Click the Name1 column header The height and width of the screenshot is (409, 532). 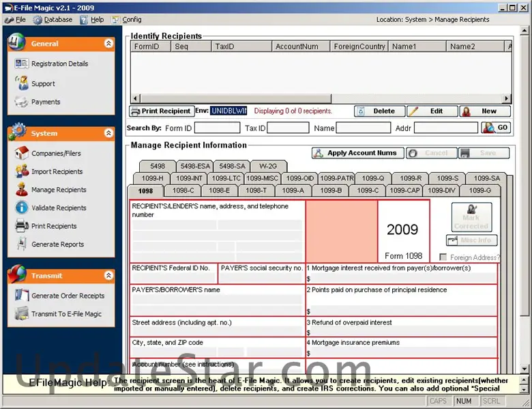click(x=417, y=46)
